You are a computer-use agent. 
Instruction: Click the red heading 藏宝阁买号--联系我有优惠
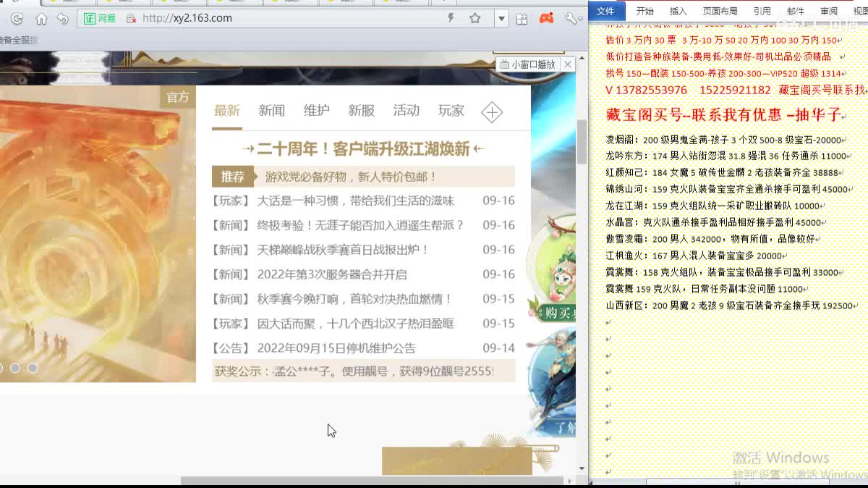pos(724,114)
